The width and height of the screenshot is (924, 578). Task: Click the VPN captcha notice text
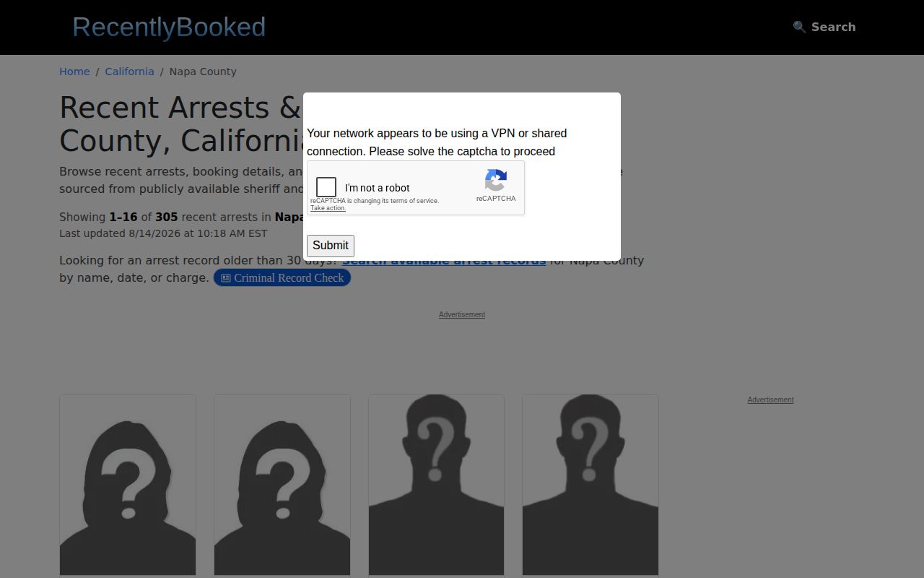tap(437, 142)
